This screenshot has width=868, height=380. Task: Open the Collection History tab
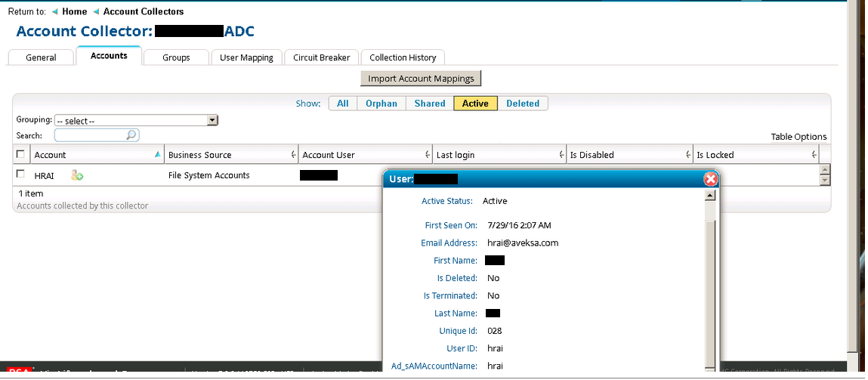pos(403,57)
